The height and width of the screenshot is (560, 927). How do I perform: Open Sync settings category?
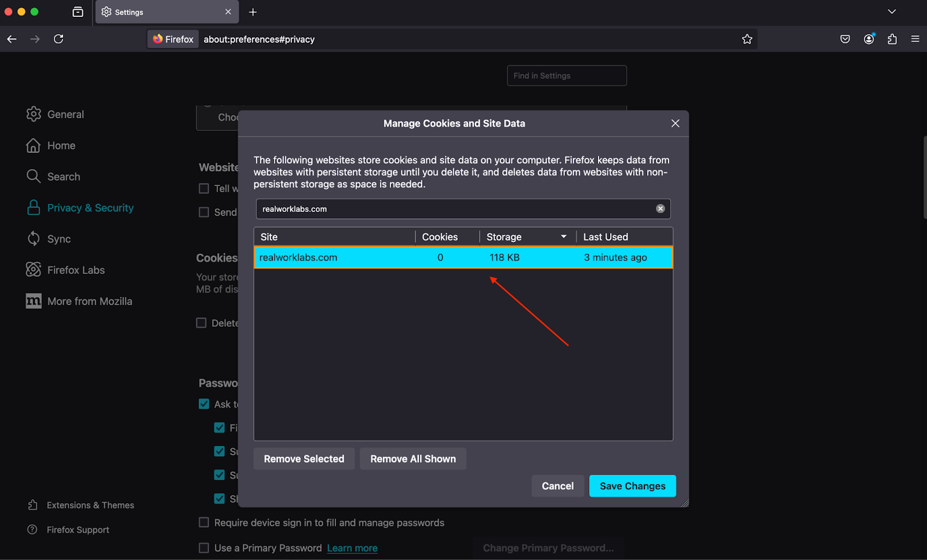49,239
